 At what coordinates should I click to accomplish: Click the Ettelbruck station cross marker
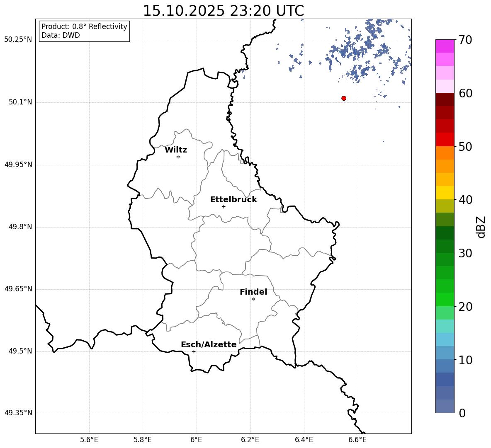[x=224, y=206]
